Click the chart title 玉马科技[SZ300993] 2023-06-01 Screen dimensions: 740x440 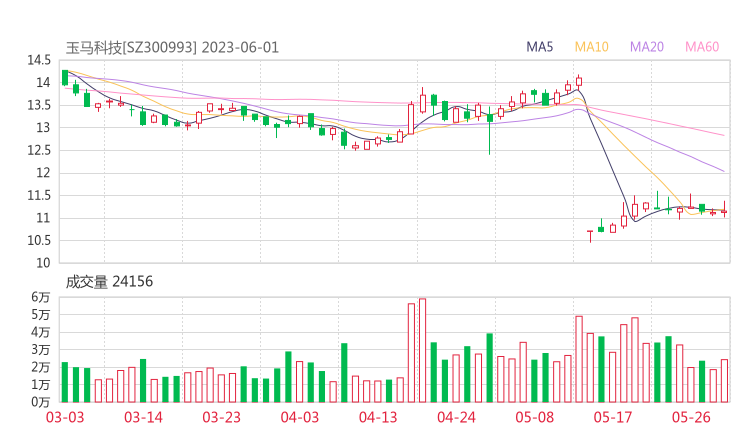point(172,48)
